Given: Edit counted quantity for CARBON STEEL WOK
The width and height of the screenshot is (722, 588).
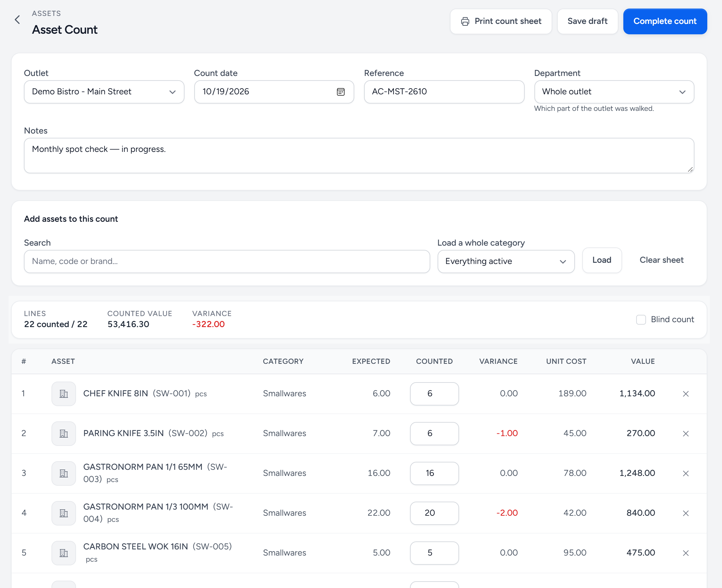Looking at the screenshot, I should click(x=434, y=553).
